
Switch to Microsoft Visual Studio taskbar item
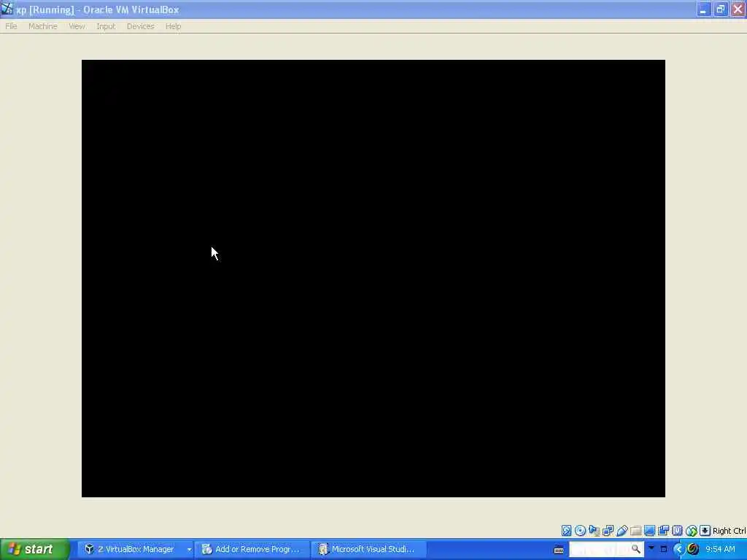coord(368,549)
